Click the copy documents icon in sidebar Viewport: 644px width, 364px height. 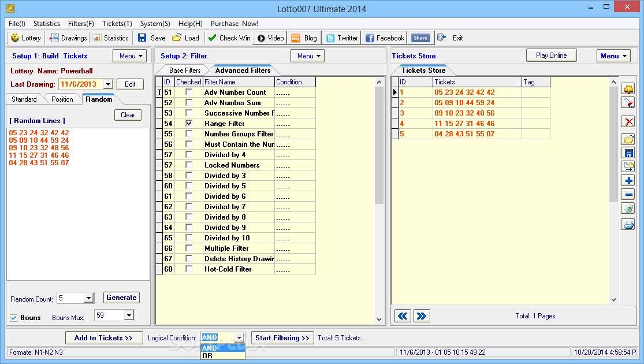coord(628,166)
